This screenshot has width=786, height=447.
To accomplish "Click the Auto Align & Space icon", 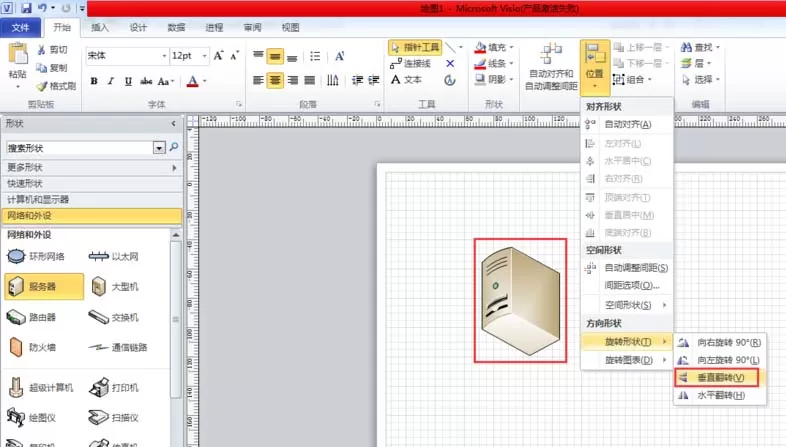I will click(552, 54).
